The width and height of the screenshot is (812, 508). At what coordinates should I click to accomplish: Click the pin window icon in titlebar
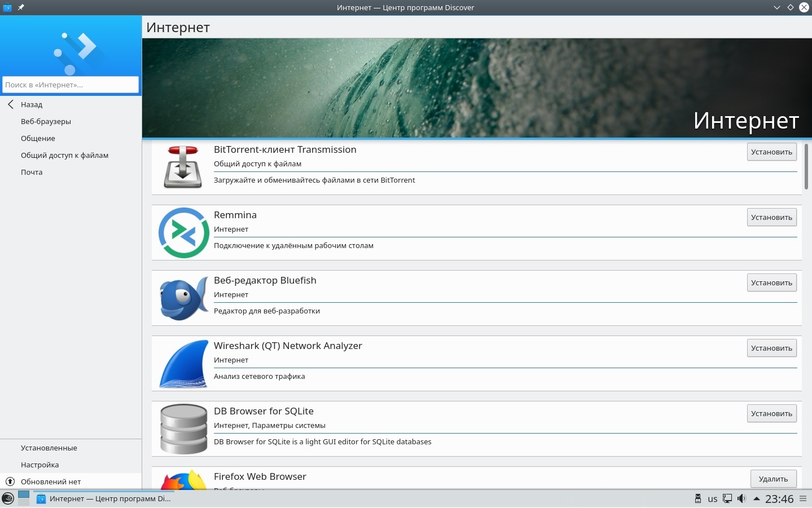pyautogui.click(x=21, y=7)
